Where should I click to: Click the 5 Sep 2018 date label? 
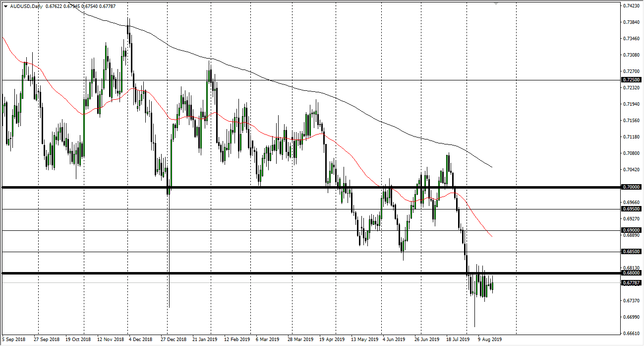tap(15, 340)
